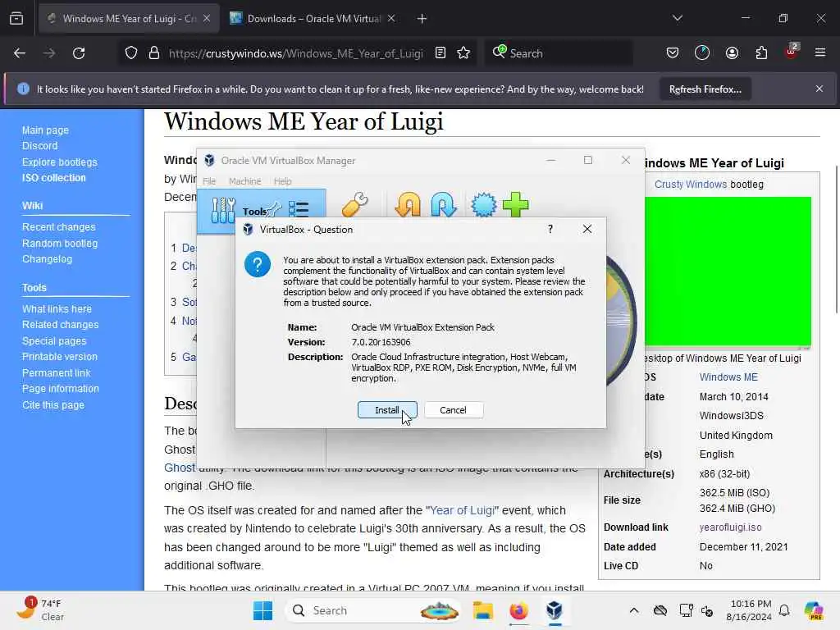This screenshot has height=630, width=840.
Task: Open the tracking protection shield icon
Action: click(x=131, y=53)
